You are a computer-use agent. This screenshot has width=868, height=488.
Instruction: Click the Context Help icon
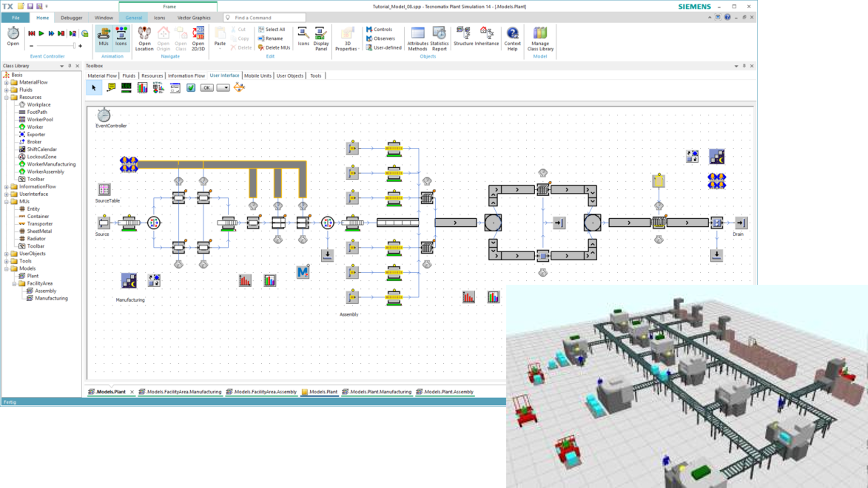point(512,38)
